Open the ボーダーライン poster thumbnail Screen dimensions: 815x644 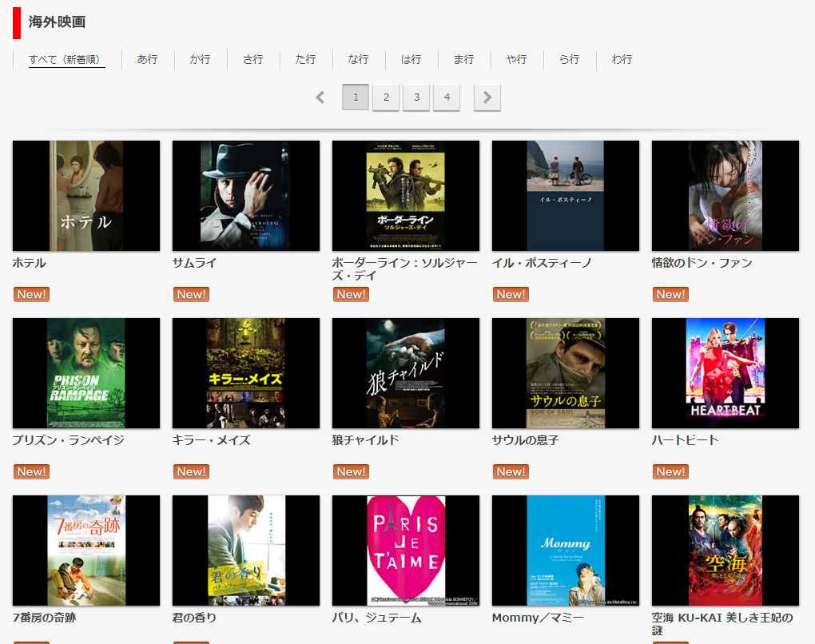pos(406,196)
